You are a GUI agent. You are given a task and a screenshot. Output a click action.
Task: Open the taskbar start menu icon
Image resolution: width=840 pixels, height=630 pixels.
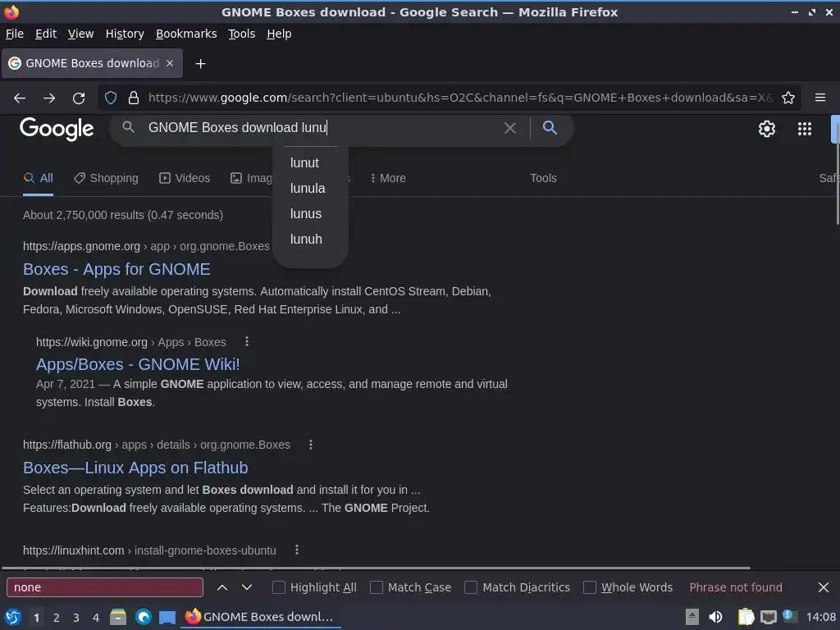13,617
